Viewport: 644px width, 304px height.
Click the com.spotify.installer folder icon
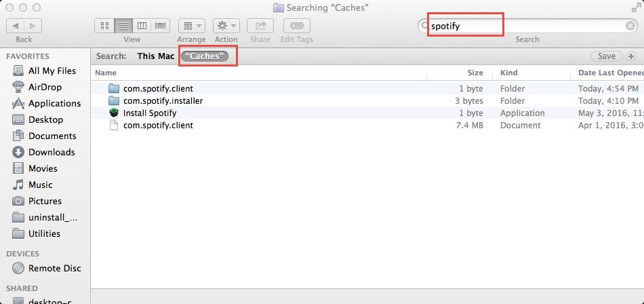click(114, 101)
